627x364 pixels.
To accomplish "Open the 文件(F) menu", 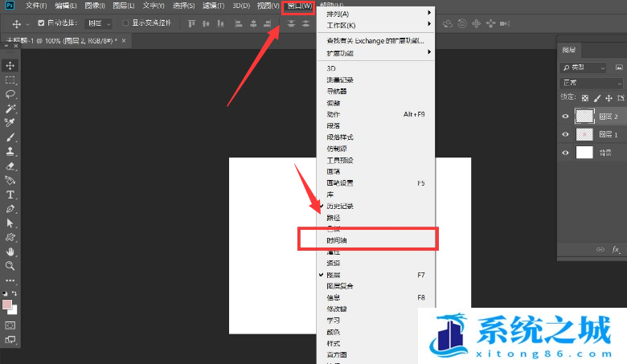I will [36, 6].
